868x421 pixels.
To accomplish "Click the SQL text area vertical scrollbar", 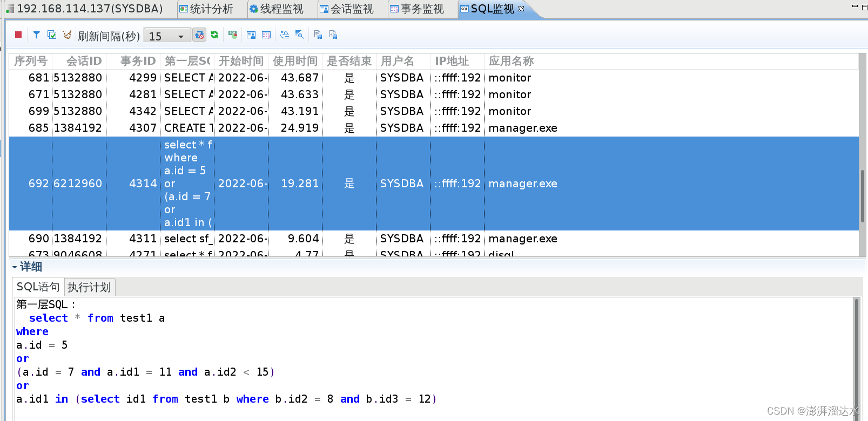I will pyautogui.click(x=857, y=358).
